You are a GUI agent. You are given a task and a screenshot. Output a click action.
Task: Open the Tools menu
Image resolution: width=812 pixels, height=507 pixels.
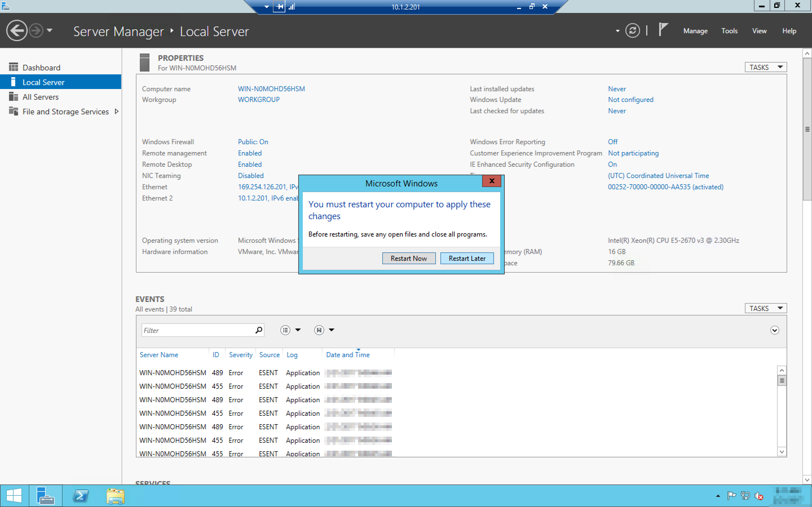pos(729,31)
